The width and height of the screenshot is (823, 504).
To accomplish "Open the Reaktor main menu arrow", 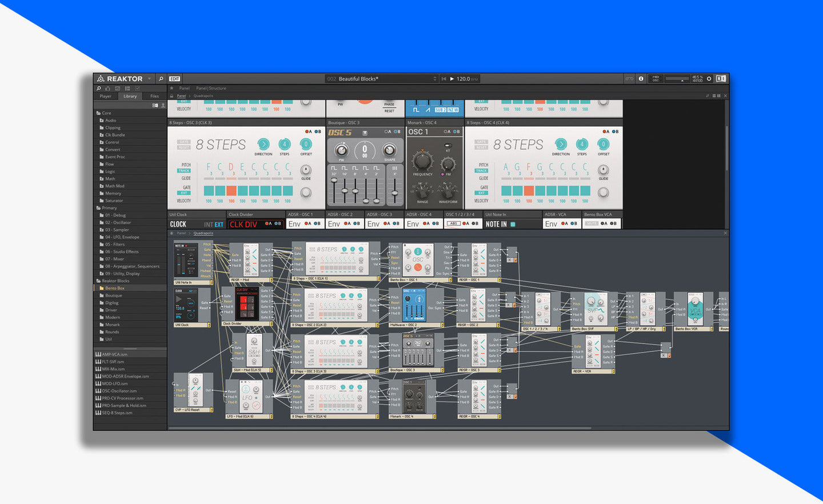I will click(149, 79).
